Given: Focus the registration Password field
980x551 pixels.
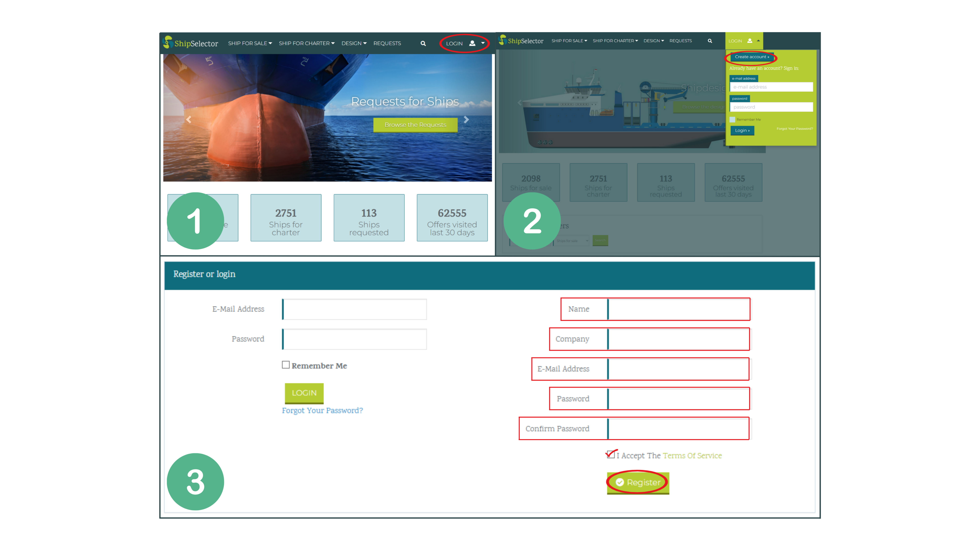Looking at the screenshot, I should pos(679,399).
